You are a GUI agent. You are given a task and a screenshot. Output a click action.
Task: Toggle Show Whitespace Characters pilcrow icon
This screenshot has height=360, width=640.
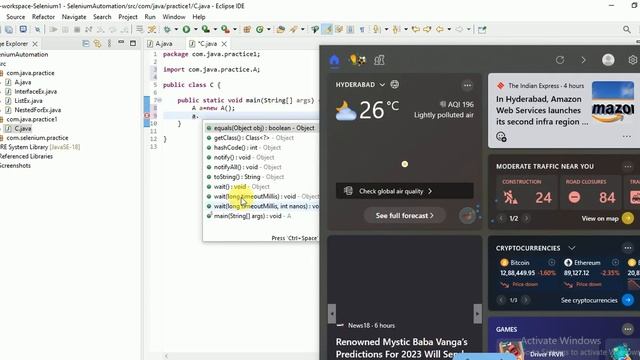coord(362,29)
